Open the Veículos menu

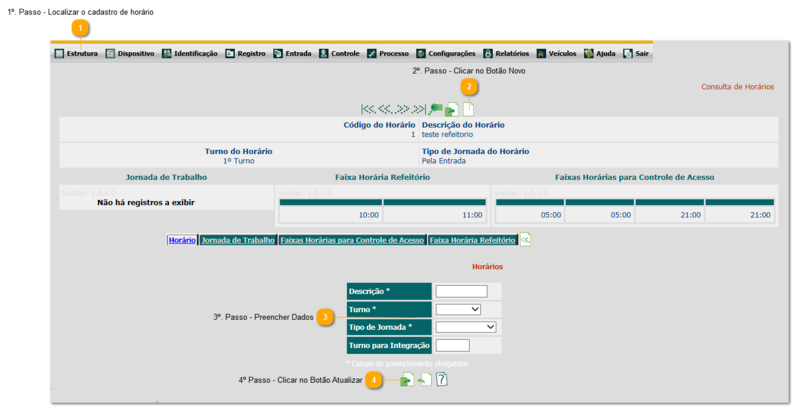click(557, 53)
